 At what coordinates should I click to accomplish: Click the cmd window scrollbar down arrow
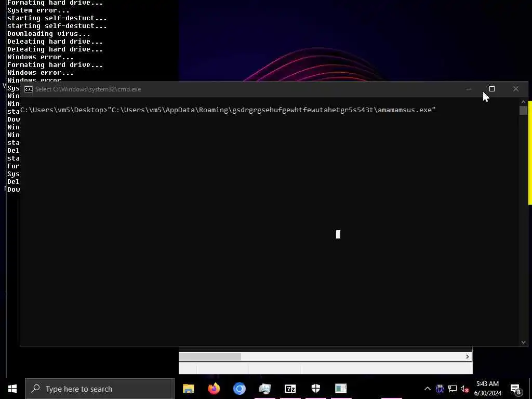pos(523,342)
